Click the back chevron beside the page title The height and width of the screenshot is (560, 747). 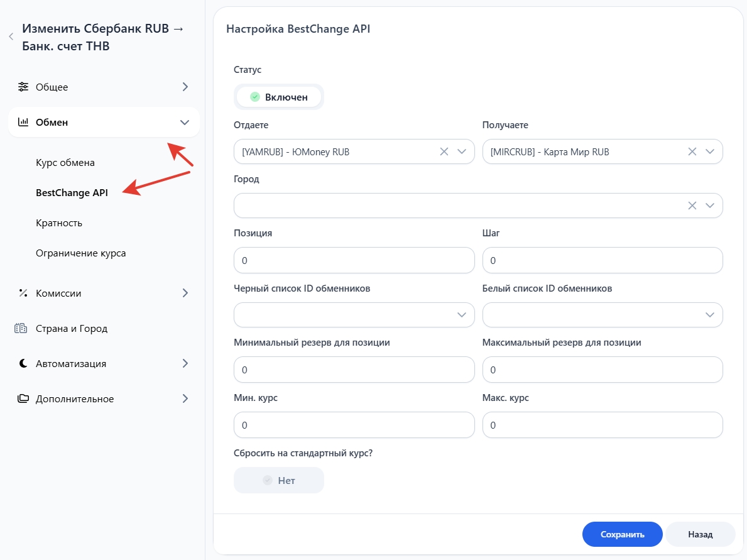[11, 37]
